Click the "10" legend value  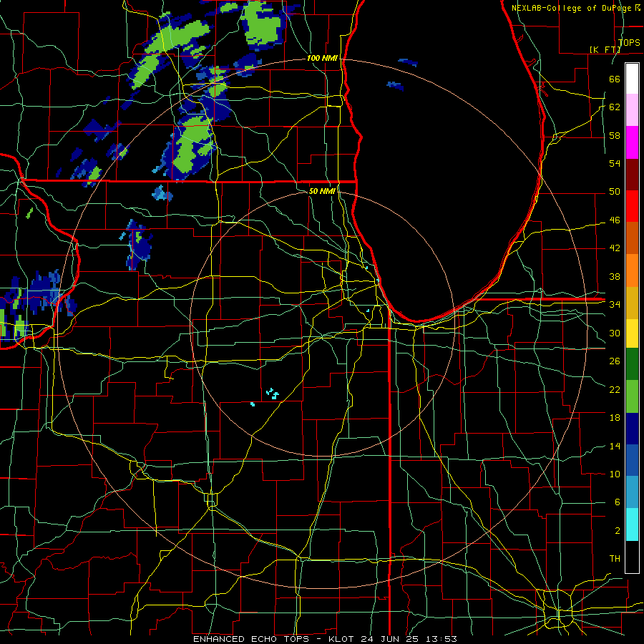pos(615,474)
